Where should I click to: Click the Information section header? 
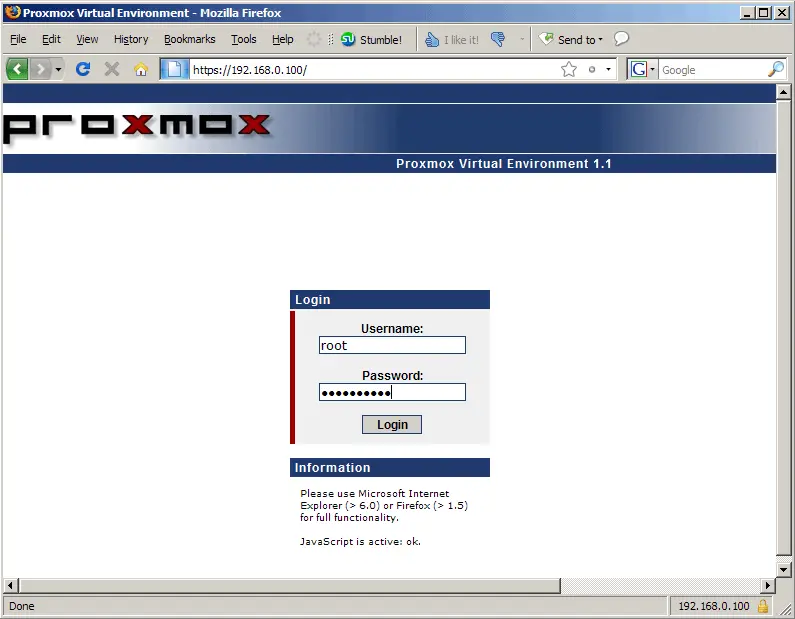(x=390, y=467)
